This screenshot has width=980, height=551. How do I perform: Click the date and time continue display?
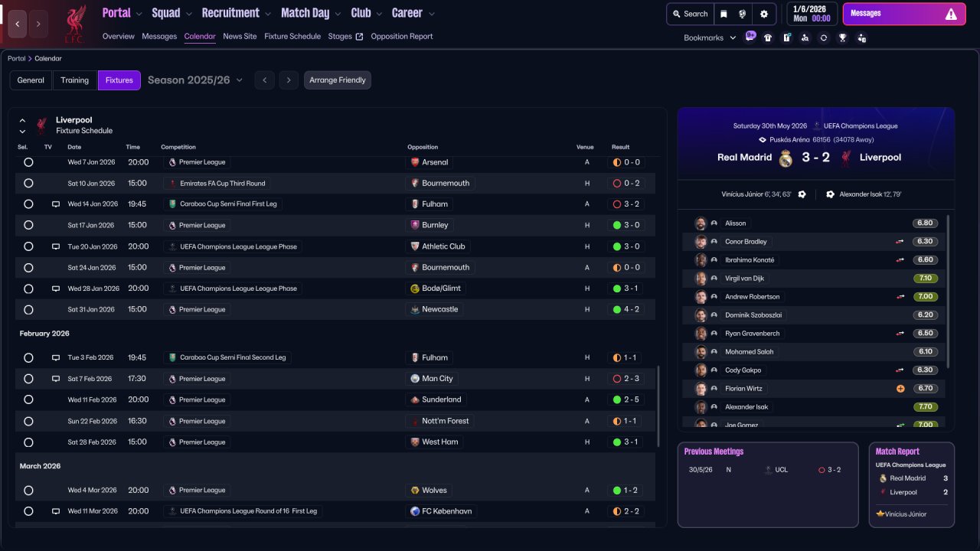(812, 14)
